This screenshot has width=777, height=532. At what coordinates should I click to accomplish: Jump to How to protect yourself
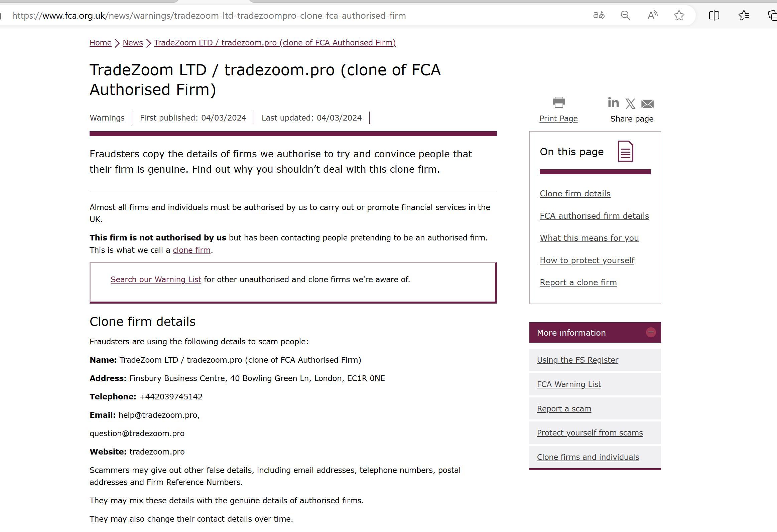(x=587, y=260)
